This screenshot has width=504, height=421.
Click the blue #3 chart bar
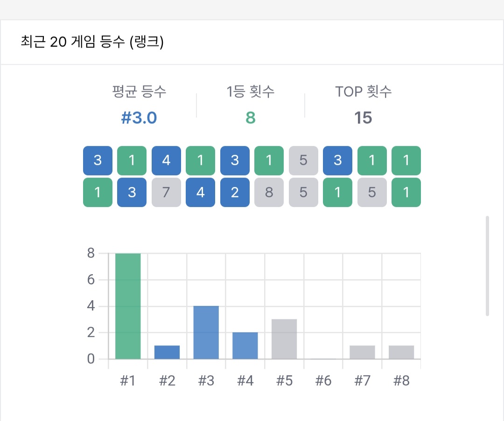point(206,332)
